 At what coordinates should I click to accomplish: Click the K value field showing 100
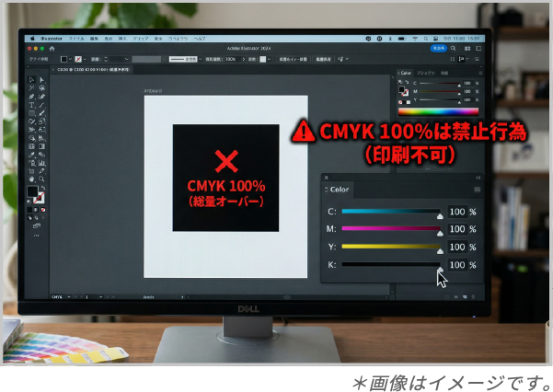pyautogui.click(x=457, y=265)
